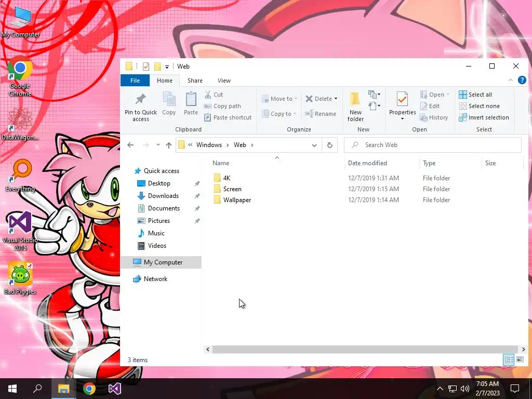Open Pictures in navigation pane
Screen dimensions: 532x399
point(159,221)
